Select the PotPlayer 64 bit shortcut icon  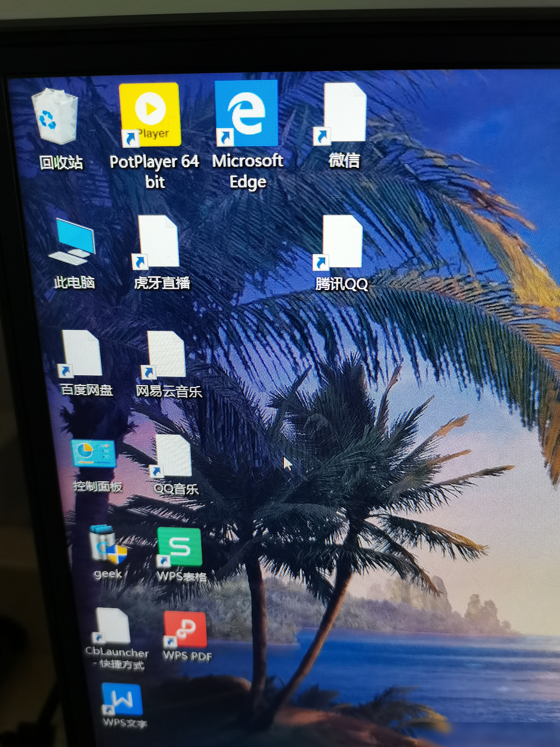point(150,115)
